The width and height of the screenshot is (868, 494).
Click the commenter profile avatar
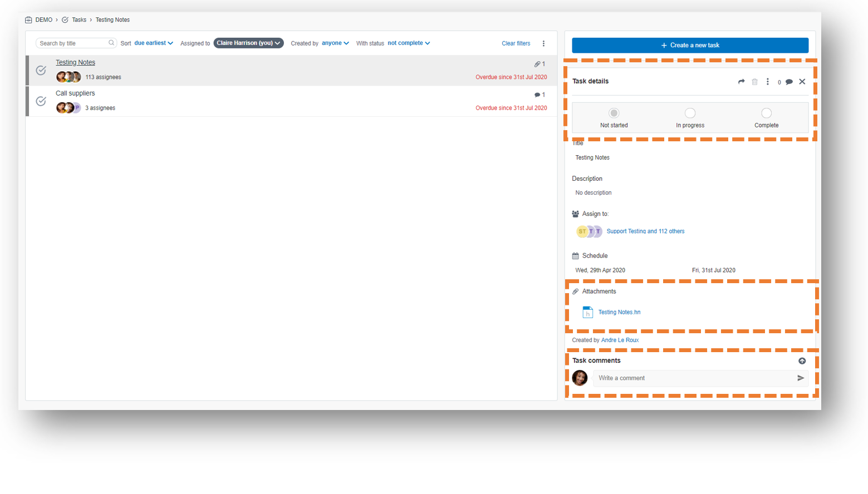tap(580, 378)
